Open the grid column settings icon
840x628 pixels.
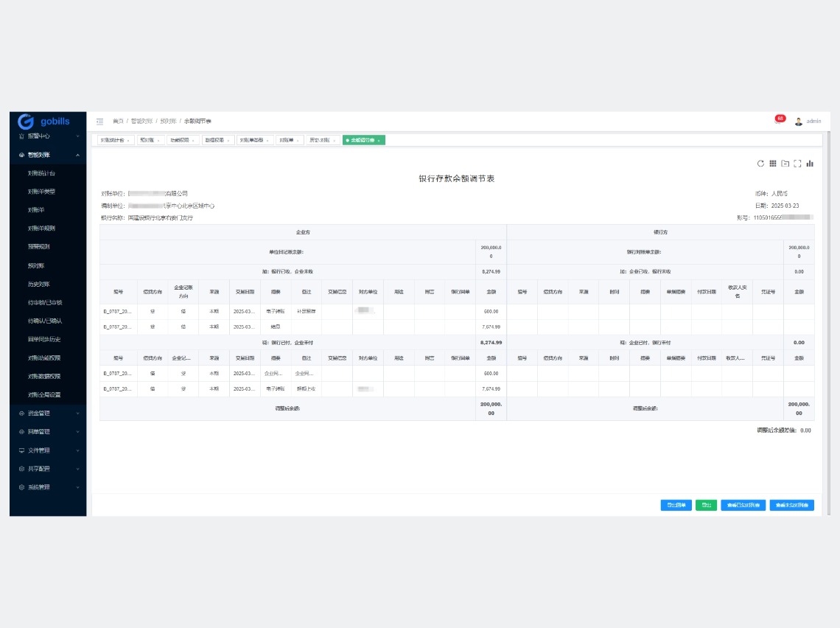pos(773,164)
